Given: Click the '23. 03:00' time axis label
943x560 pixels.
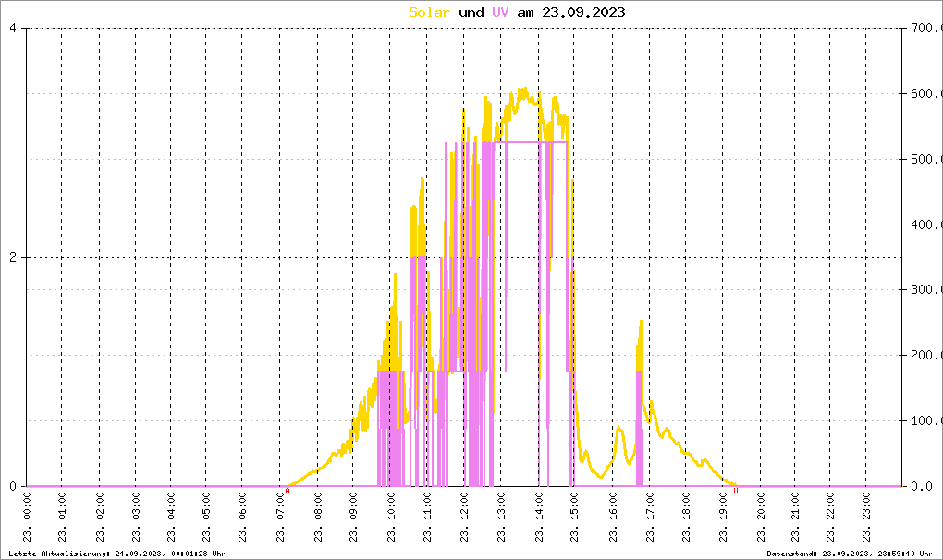Looking at the screenshot, I should click(136, 517).
